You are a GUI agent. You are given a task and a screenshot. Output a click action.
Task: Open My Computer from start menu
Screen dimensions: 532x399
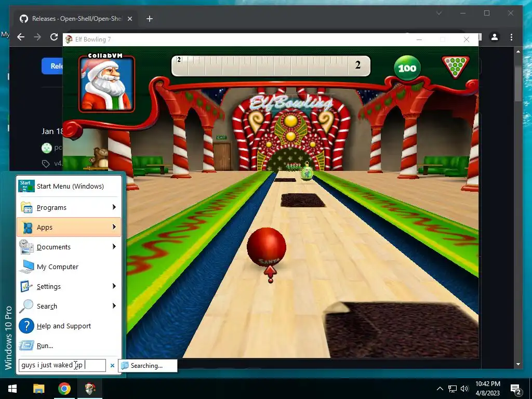(x=69, y=267)
